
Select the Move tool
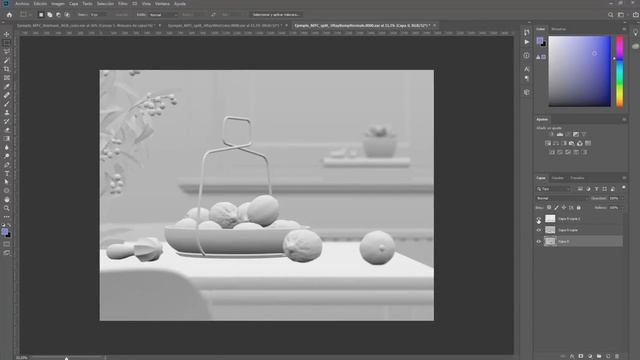point(7,34)
